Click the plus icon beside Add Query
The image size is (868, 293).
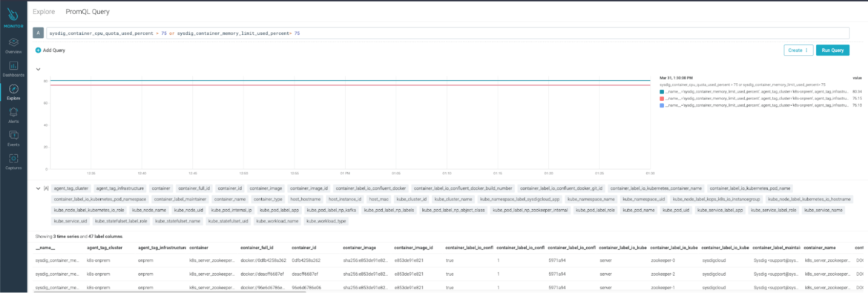(38, 50)
